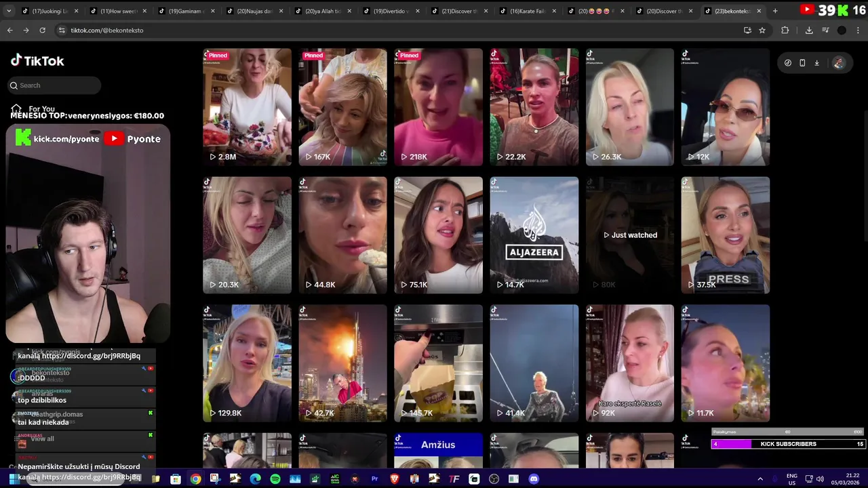The height and width of the screenshot is (488, 868).
Task: Click the TikTok coin icon at top right
Action: point(787,63)
